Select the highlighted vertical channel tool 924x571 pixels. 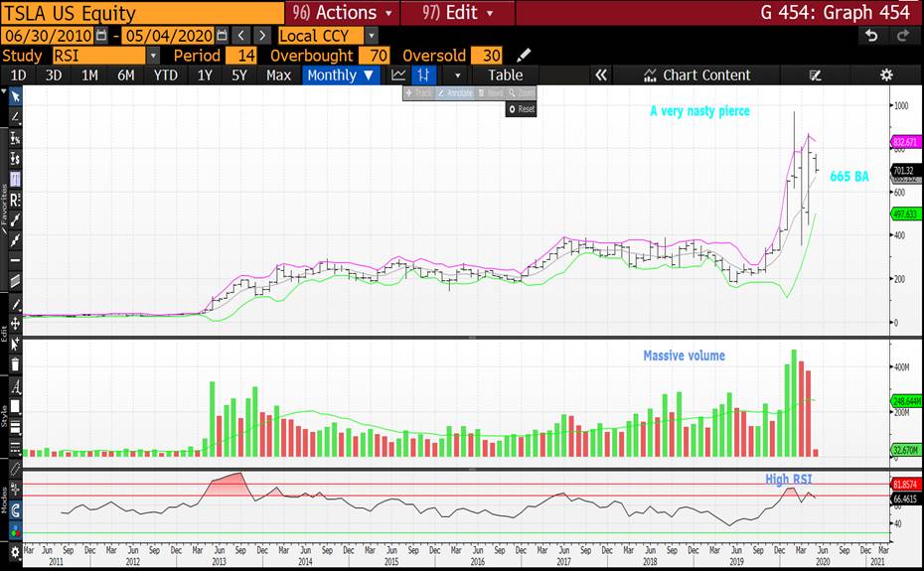15,179
